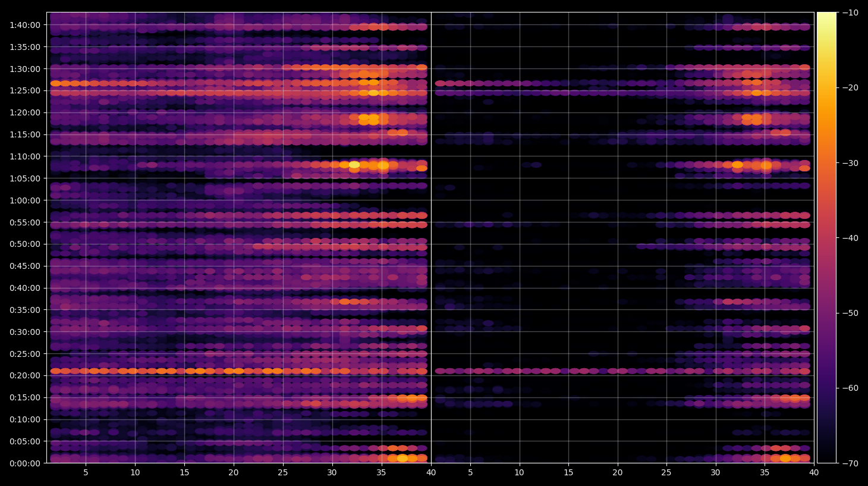Click the 1:40:00 time axis label
Image resolution: width=868 pixels, height=486 pixels.
coord(25,25)
